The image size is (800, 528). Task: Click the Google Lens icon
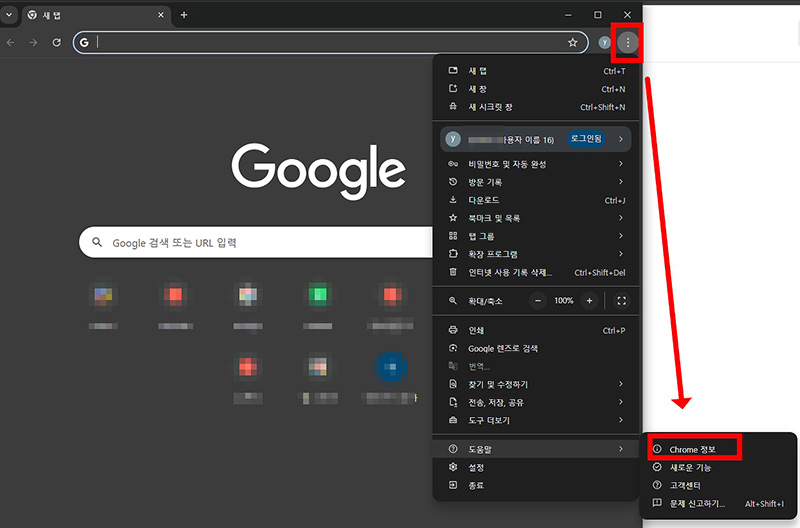pyautogui.click(x=453, y=348)
